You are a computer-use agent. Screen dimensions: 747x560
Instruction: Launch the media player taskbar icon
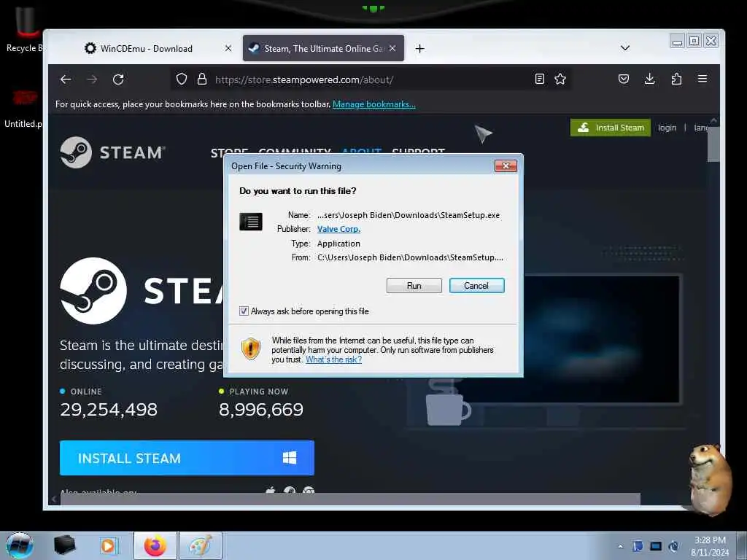pyautogui.click(x=108, y=545)
